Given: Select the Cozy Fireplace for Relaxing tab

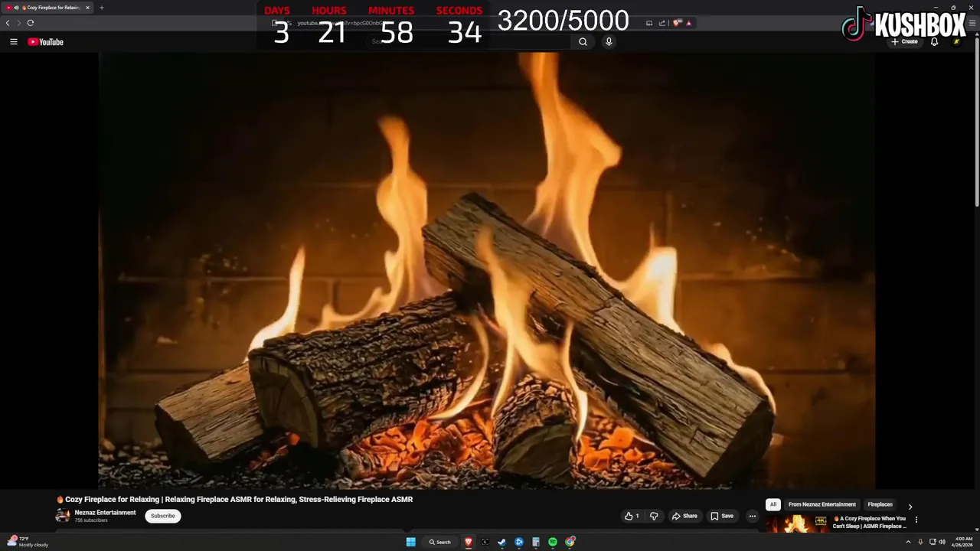Looking at the screenshot, I should click(47, 8).
